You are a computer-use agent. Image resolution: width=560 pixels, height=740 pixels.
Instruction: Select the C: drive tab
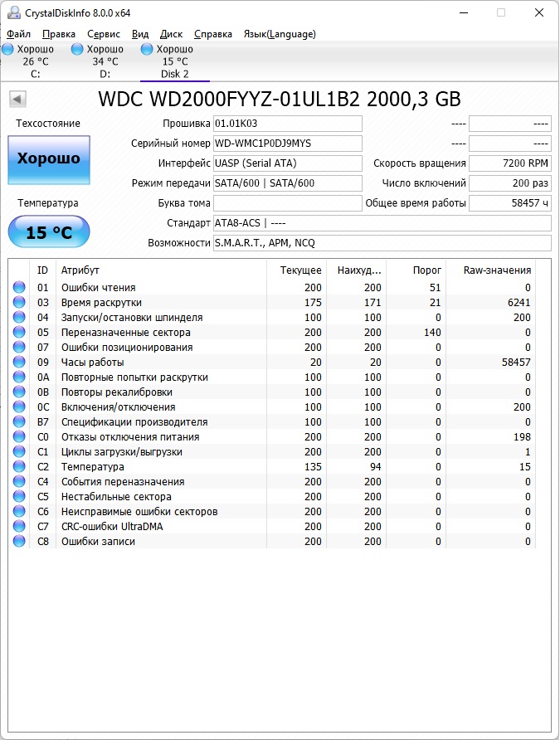pos(35,61)
